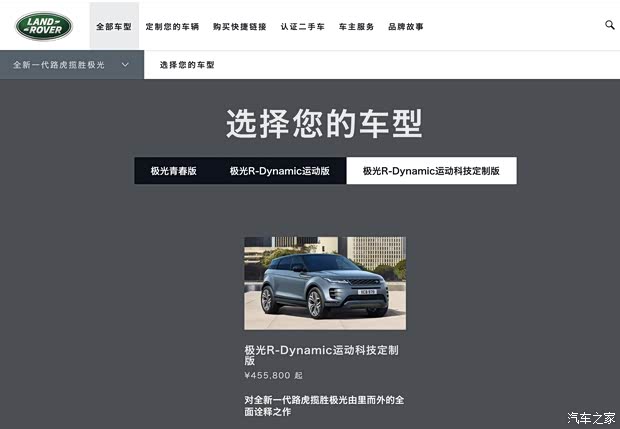The height and width of the screenshot is (429, 620).
Task: Expand the 全新一代路虎揽胜极光 dropdown
Action: pos(72,65)
